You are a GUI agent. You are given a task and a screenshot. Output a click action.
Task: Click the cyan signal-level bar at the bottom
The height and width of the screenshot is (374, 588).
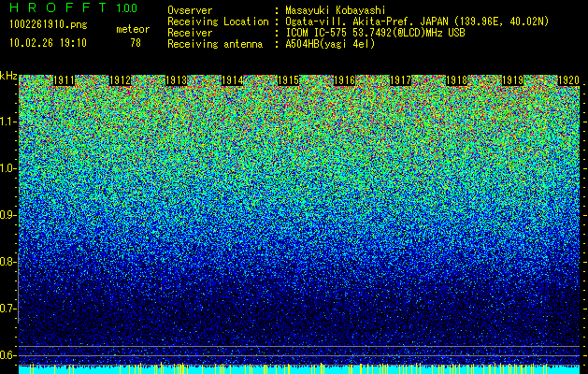(x=299, y=369)
